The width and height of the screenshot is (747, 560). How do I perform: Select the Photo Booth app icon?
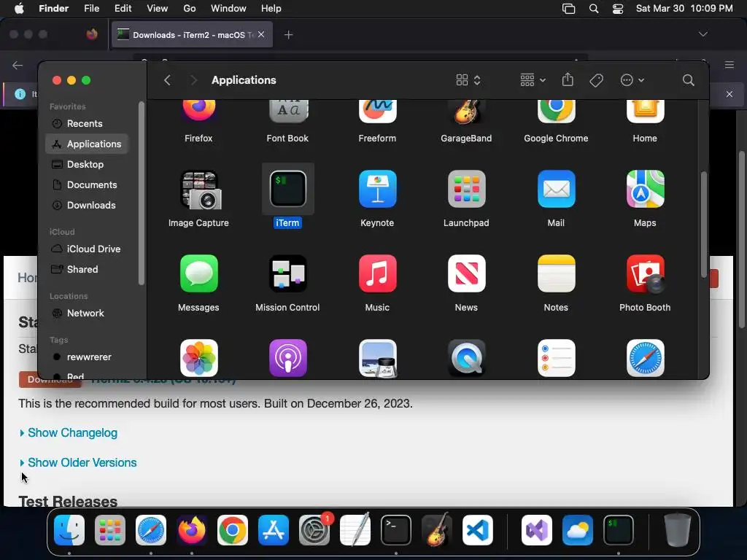pos(645,274)
